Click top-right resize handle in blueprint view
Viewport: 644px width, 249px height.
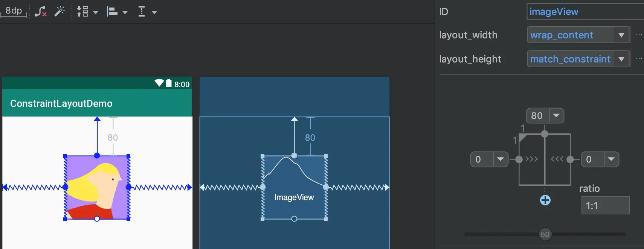click(326, 156)
